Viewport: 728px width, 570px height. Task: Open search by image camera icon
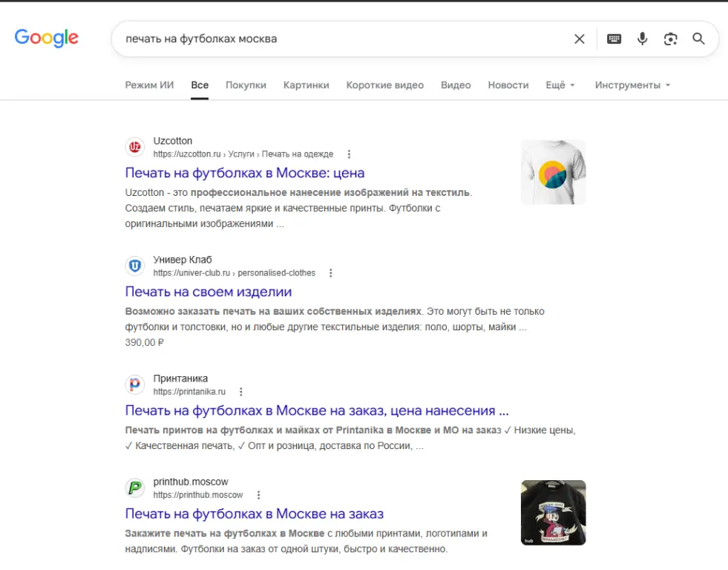pos(670,39)
